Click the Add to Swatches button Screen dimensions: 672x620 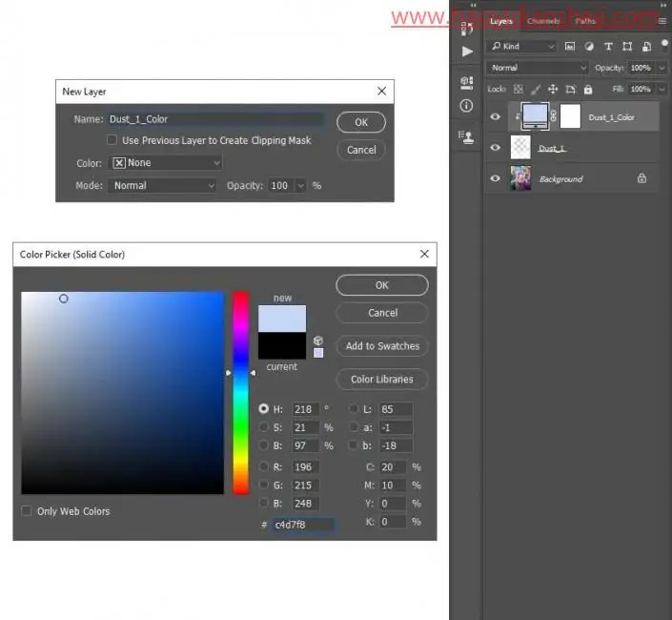click(x=382, y=345)
